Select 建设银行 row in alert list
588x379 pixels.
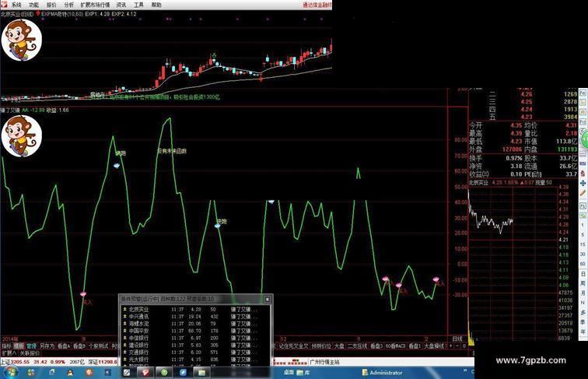[195, 346]
